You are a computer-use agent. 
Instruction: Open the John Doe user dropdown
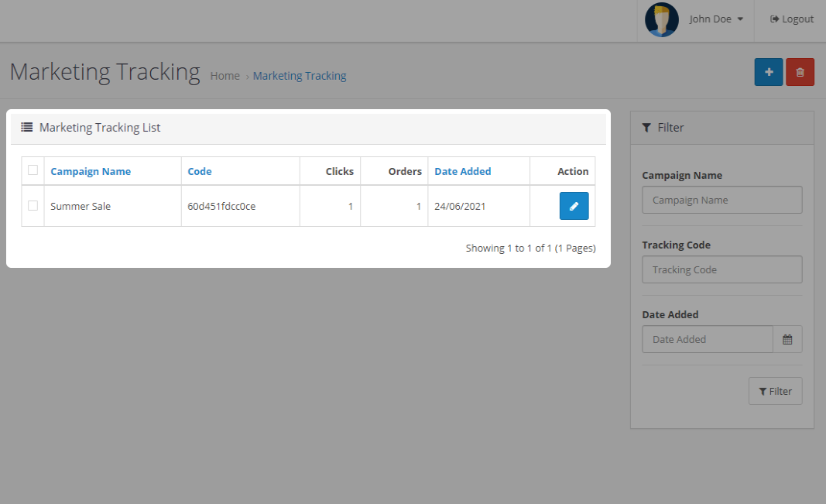(x=716, y=19)
